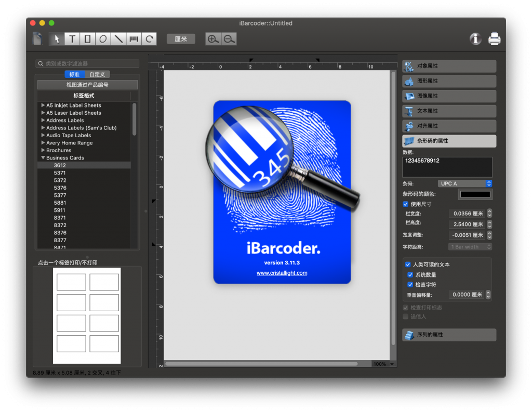Toggle the 系统数量 checkbox
The height and width of the screenshot is (412, 532).
pyautogui.click(x=410, y=274)
